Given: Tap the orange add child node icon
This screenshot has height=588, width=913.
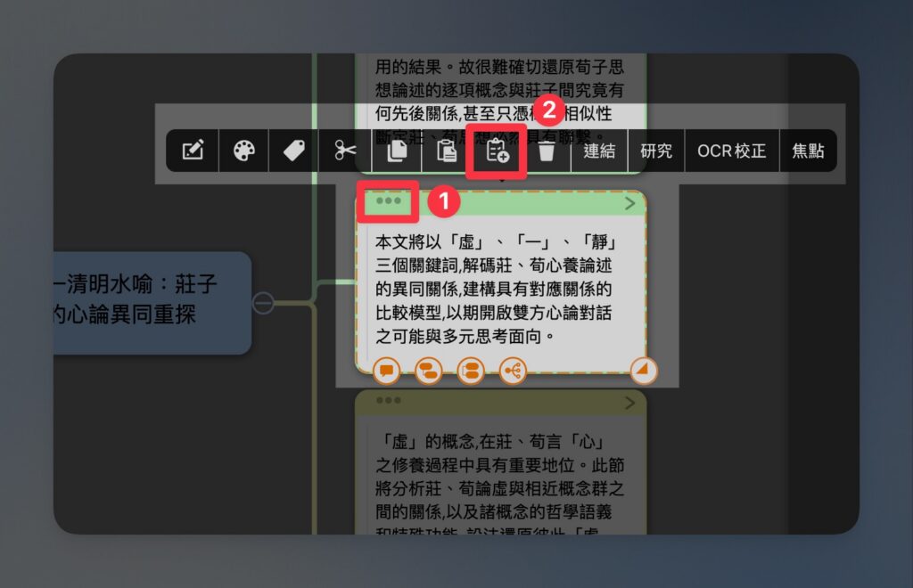Looking at the screenshot, I should tap(471, 371).
